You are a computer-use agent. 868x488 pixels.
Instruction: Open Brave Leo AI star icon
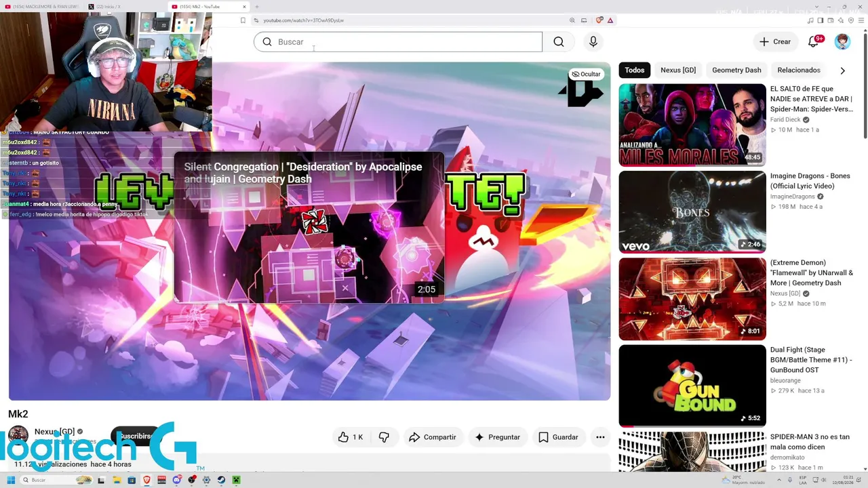tap(841, 20)
